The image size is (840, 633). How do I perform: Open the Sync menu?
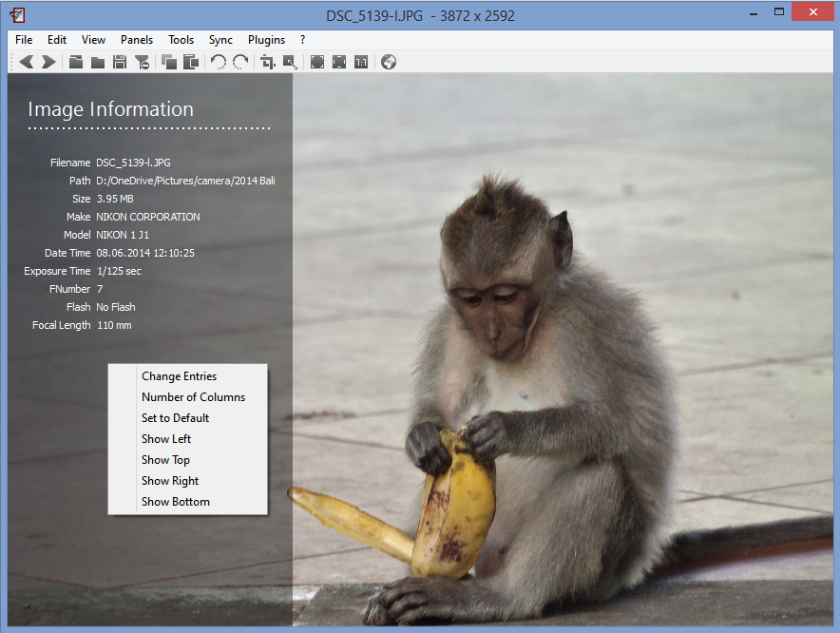click(x=220, y=40)
